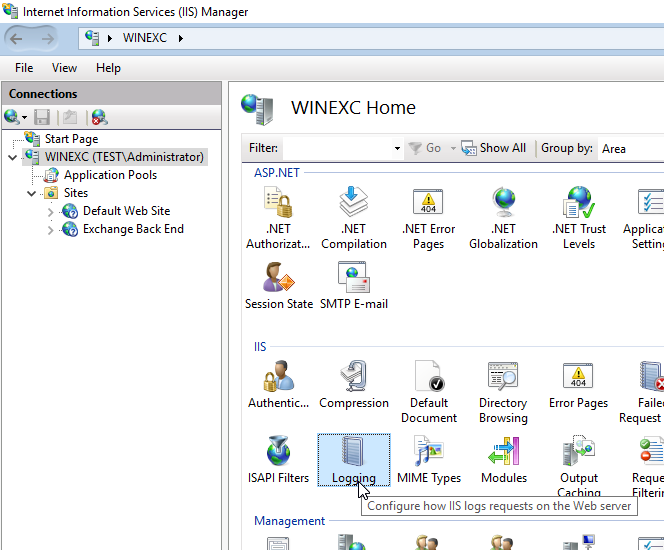Click the Show All button

[494, 148]
